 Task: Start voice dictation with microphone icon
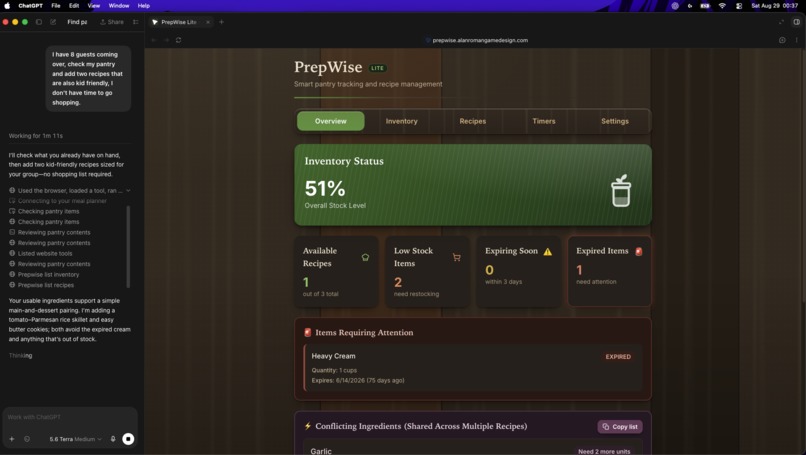click(113, 439)
